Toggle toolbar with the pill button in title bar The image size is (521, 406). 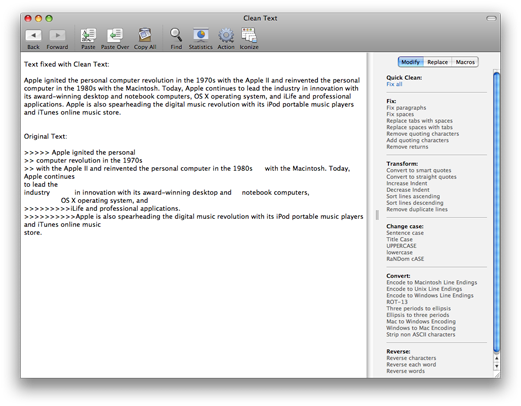pos(491,18)
